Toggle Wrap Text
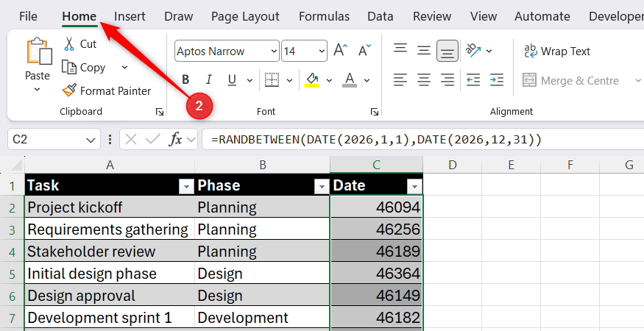 click(557, 51)
